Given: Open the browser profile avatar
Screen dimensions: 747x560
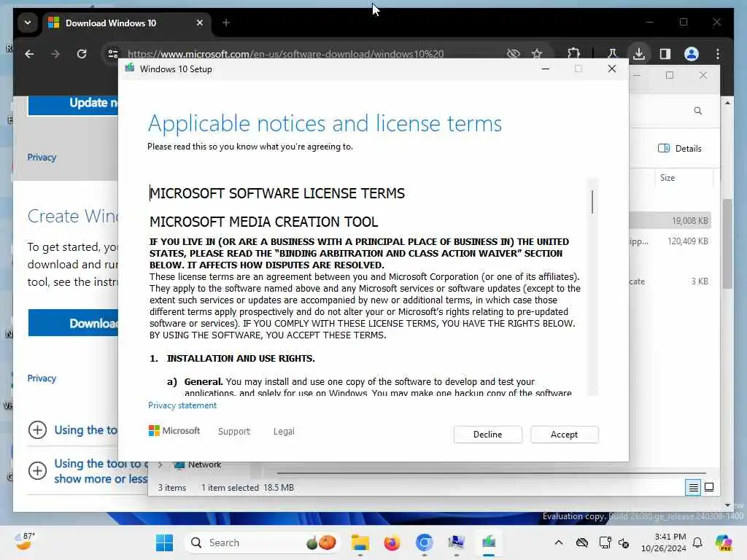Looking at the screenshot, I should (x=692, y=54).
